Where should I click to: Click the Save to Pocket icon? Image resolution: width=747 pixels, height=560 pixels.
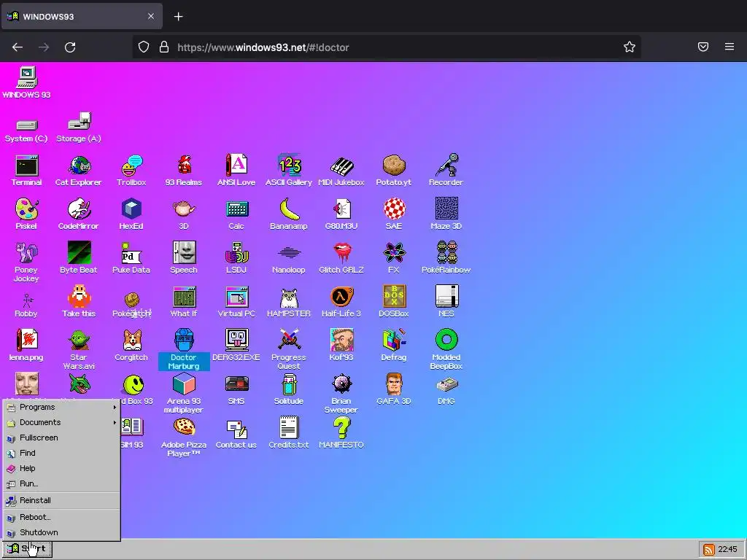[703, 47]
